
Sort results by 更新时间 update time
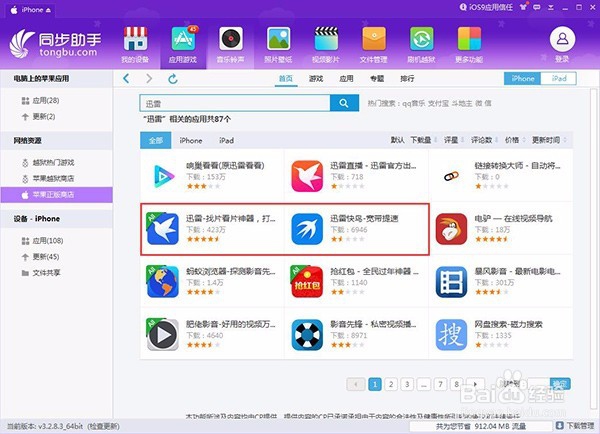(549, 140)
